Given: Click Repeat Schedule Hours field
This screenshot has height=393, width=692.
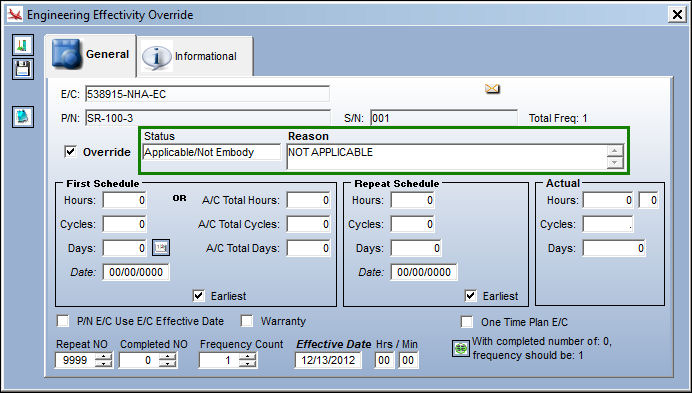Looking at the screenshot, I should coord(413,200).
